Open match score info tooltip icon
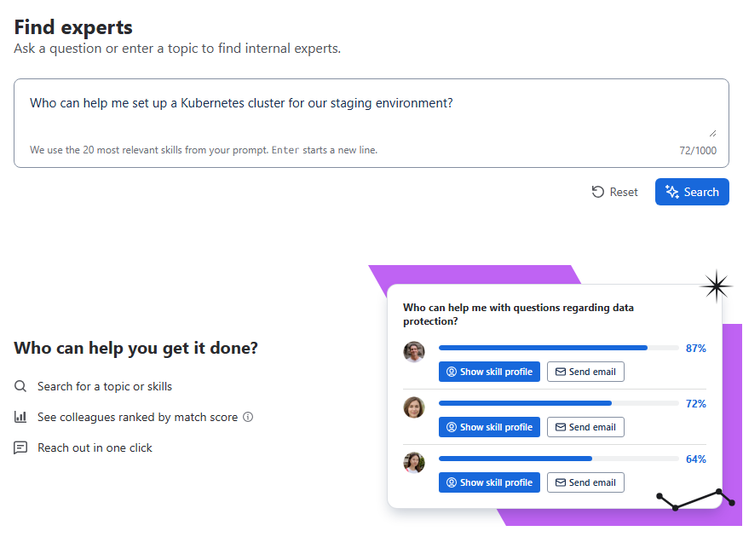743x560 pixels. [248, 417]
